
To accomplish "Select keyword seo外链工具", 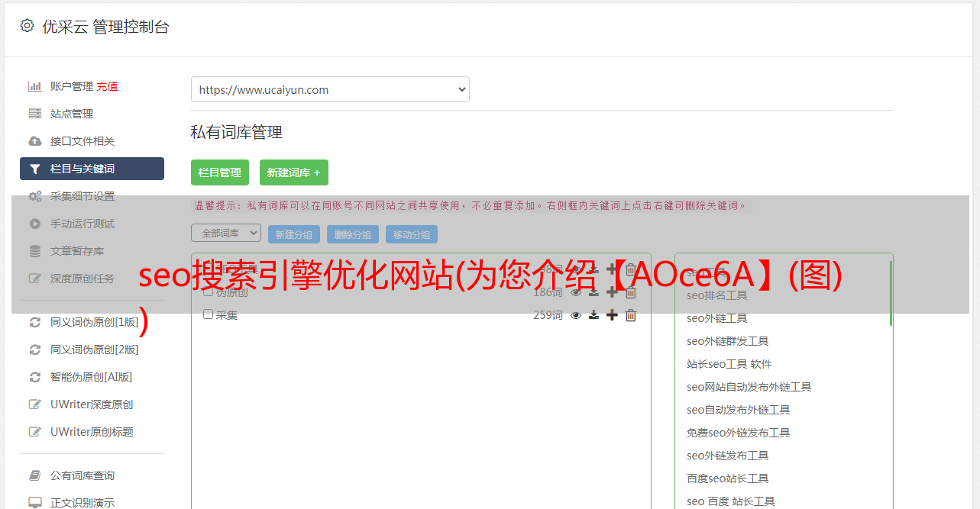I will (x=716, y=318).
